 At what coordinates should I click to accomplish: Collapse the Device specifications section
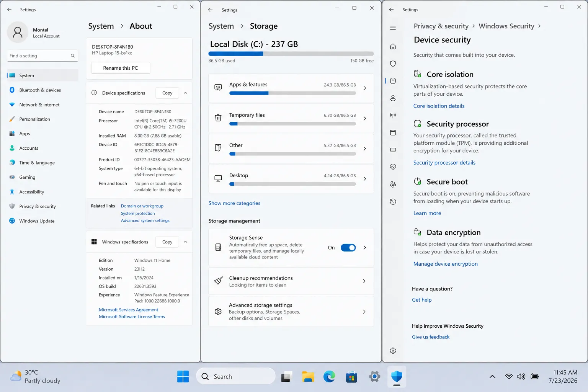pyautogui.click(x=185, y=93)
